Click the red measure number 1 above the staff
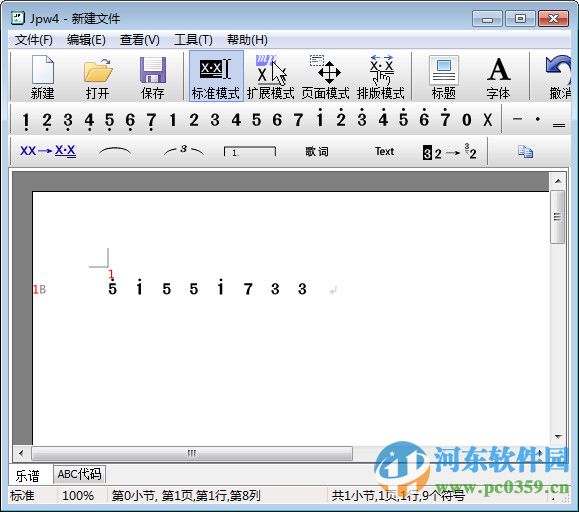The image size is (579, 512). pos(111,274)
